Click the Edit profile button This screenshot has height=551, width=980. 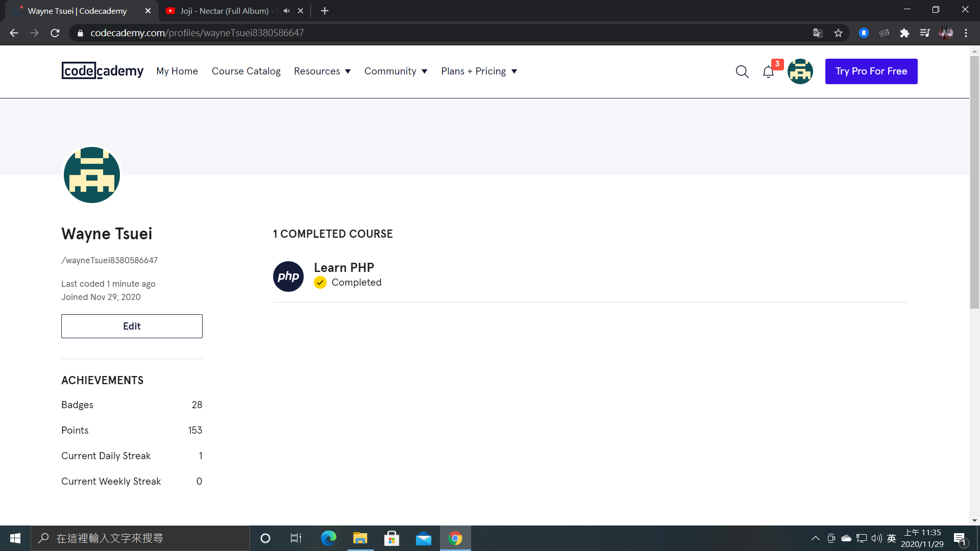tap(132, 326)
